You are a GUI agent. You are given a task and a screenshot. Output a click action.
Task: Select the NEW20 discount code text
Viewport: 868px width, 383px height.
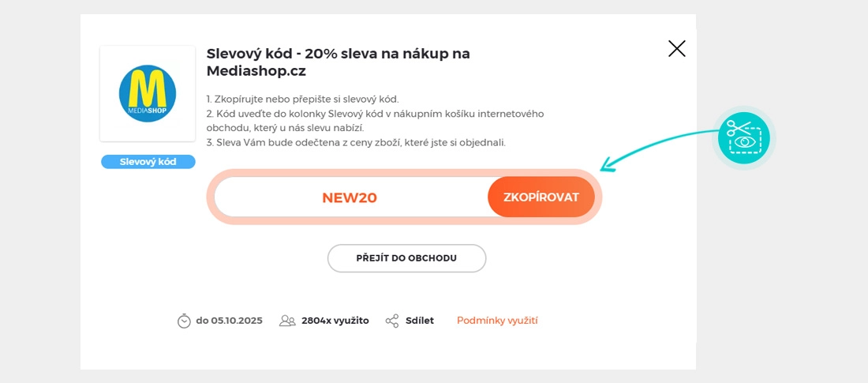350,197
